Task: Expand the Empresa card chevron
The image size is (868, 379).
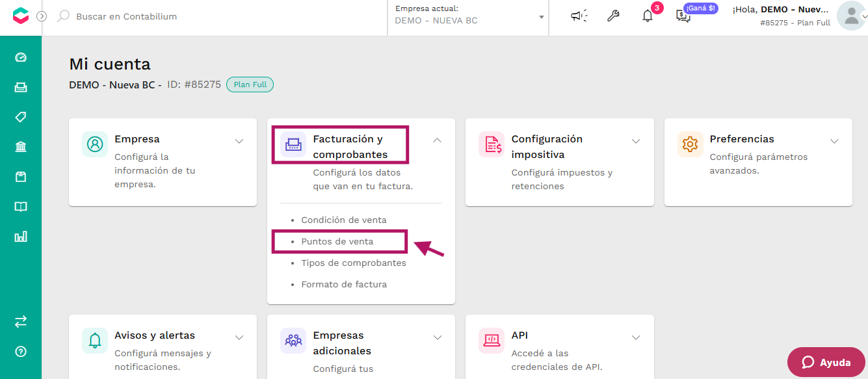Action: point(239,140)
